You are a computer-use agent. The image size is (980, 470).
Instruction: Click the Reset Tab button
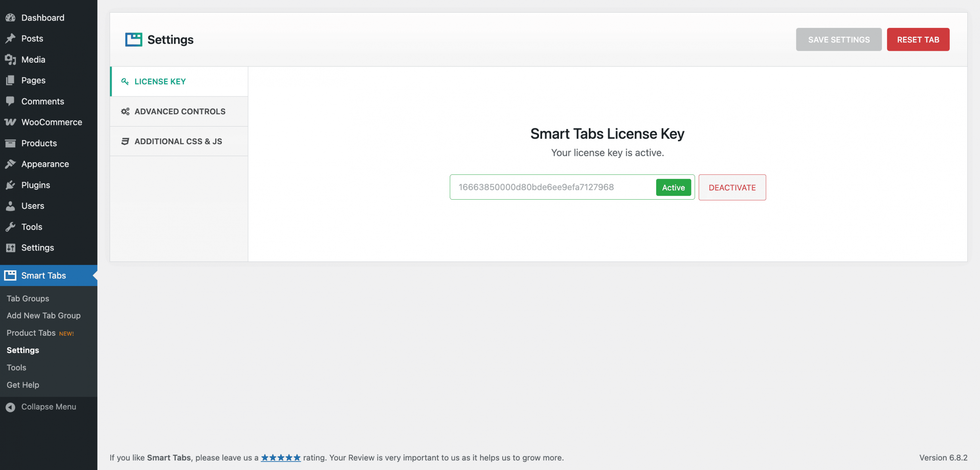918,39
